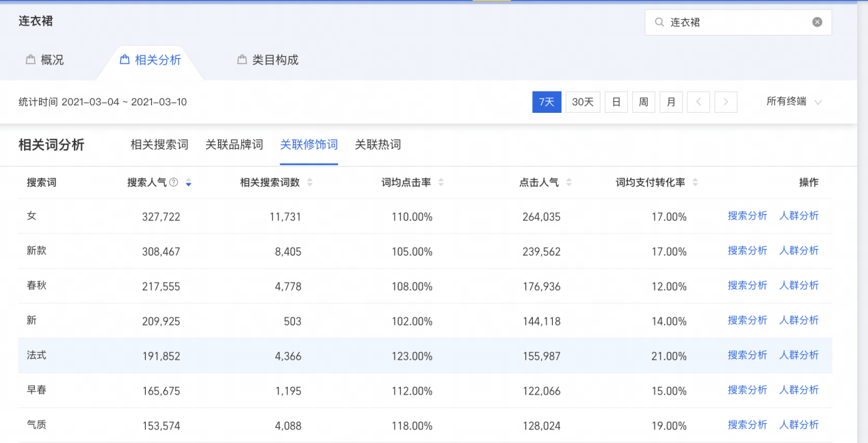Open the 关联品牌词 sub-tab
Screen dimensions: 868x443
click(234, 144)
